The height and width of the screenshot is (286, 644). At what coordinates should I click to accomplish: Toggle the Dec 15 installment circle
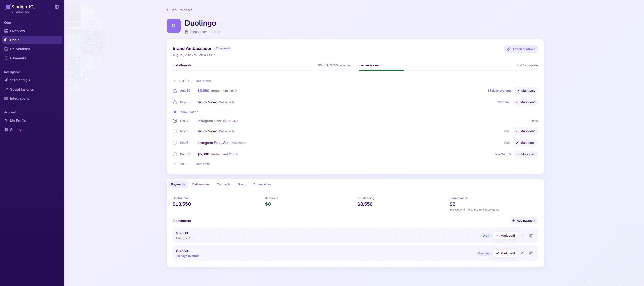(175, 154)
